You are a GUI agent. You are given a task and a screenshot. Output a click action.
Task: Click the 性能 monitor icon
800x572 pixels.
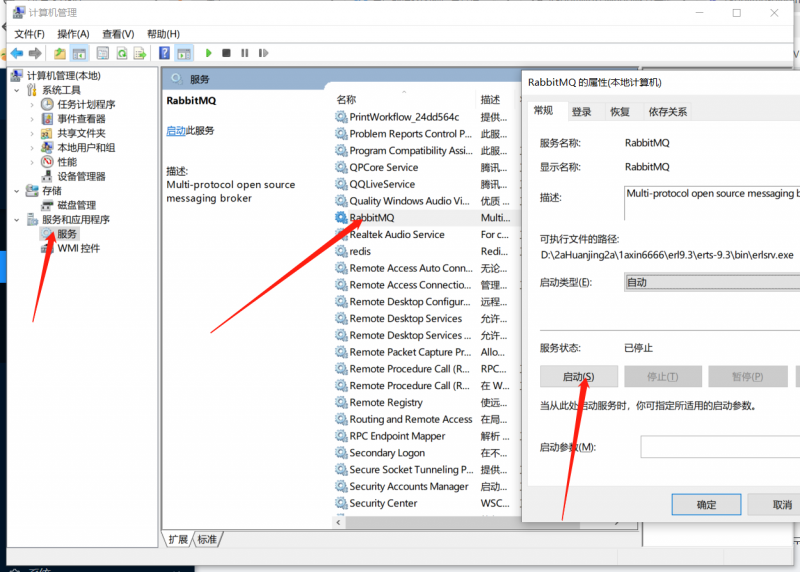47,162
